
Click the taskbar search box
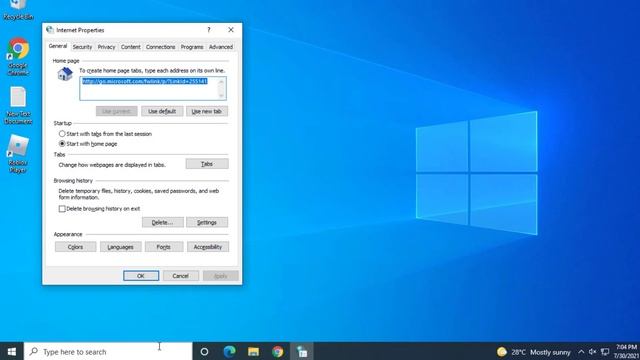(x=108, y=351)
